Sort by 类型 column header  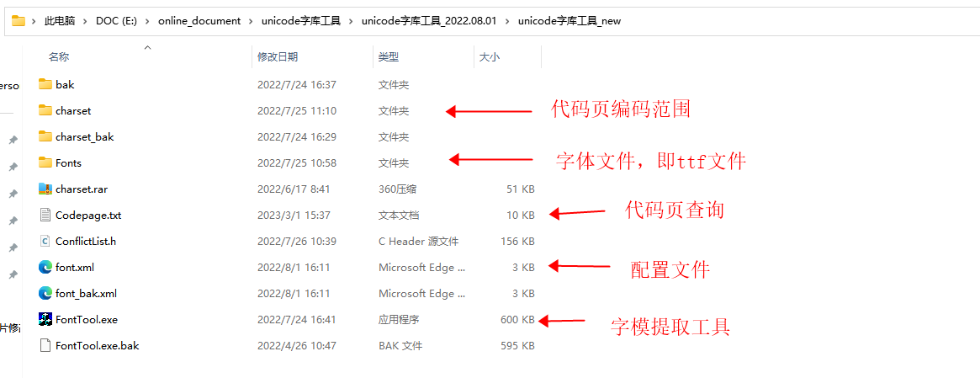pos(388,57)
